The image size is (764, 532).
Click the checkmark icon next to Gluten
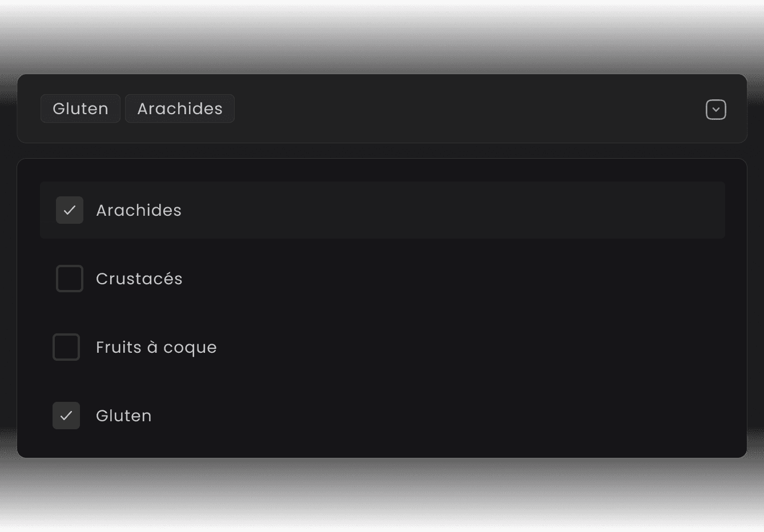66,416
